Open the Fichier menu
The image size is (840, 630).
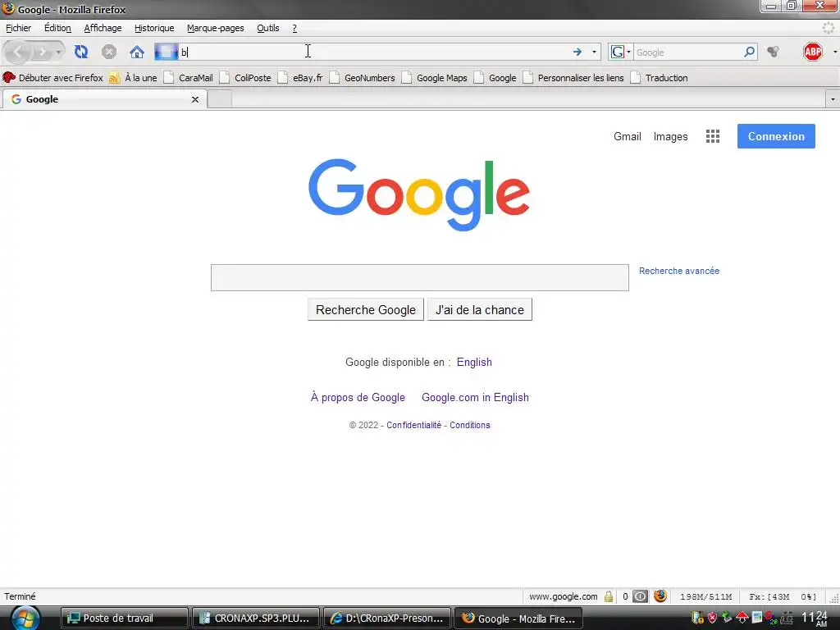pos(18,28)
